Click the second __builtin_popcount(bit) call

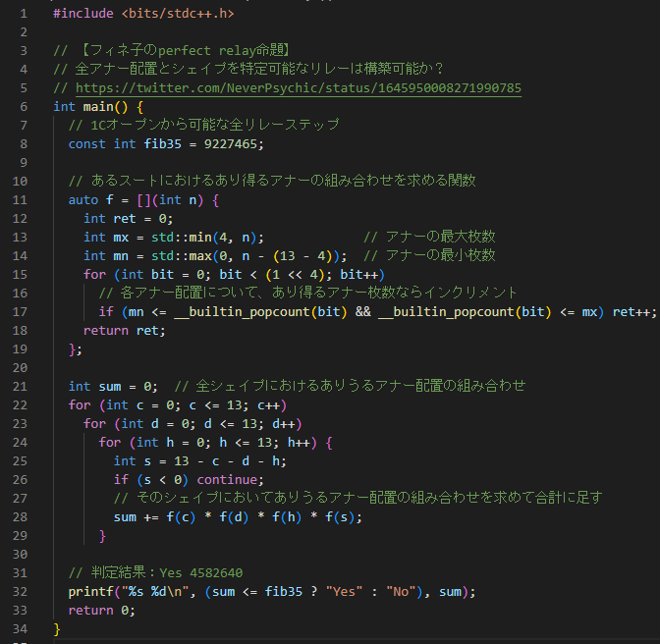coord(465,312)
